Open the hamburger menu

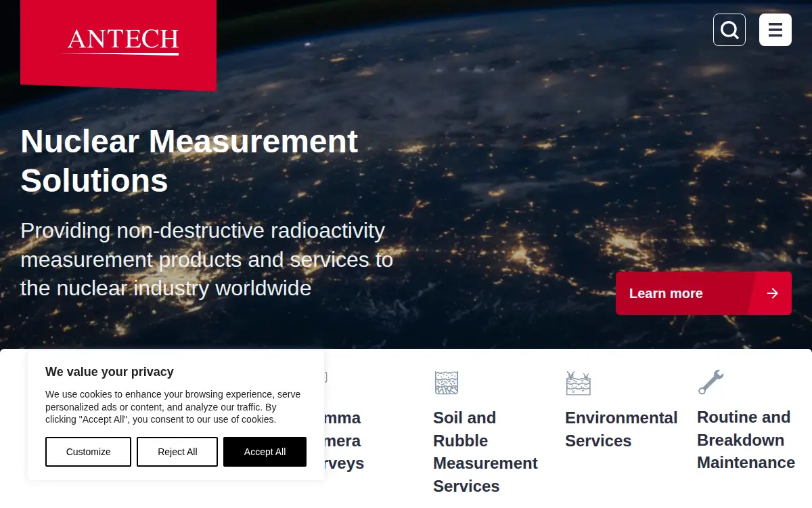click(x=775, y=30)
